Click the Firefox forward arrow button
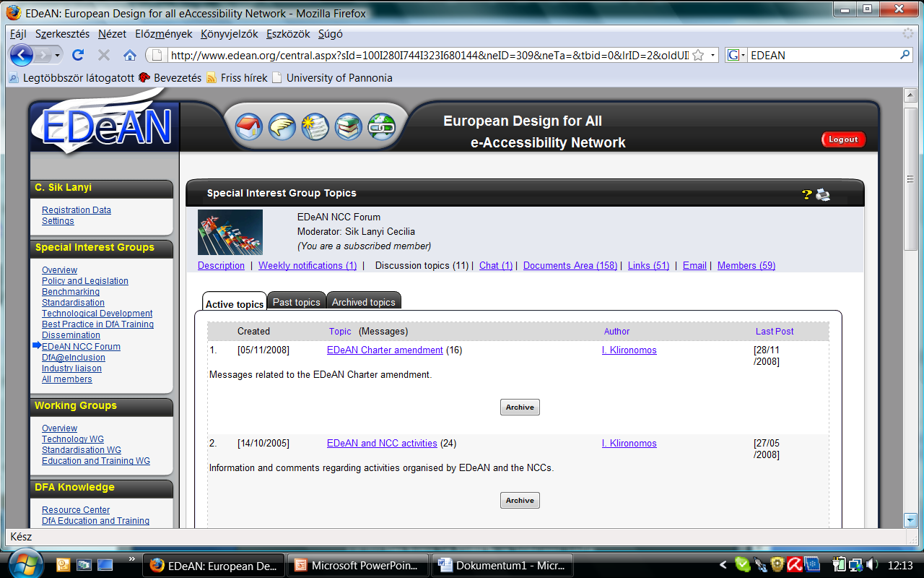This screenshot has height=578, width=924. (43, 55)
